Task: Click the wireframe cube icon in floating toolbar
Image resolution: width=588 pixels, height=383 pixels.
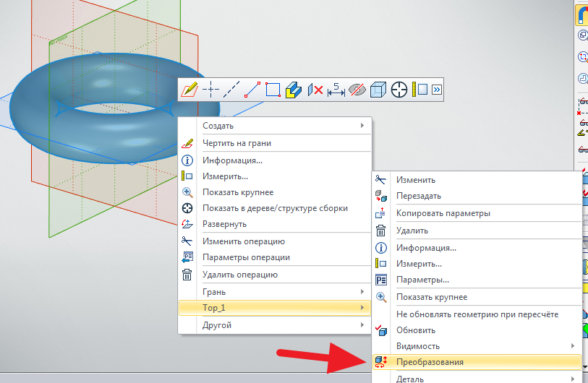Action: (378, 90)
